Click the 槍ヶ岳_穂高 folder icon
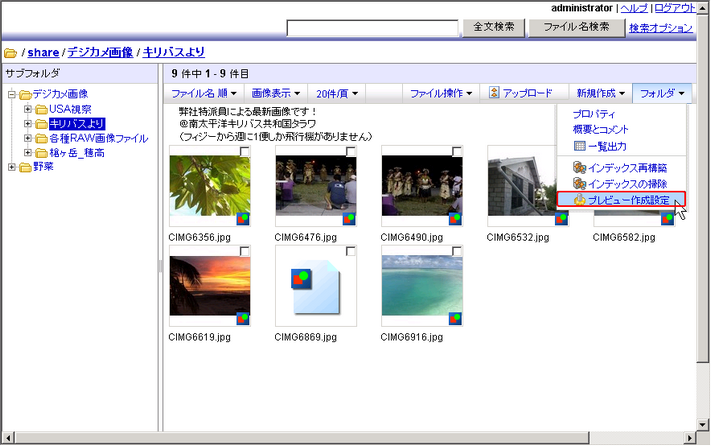 coord(42,153)
